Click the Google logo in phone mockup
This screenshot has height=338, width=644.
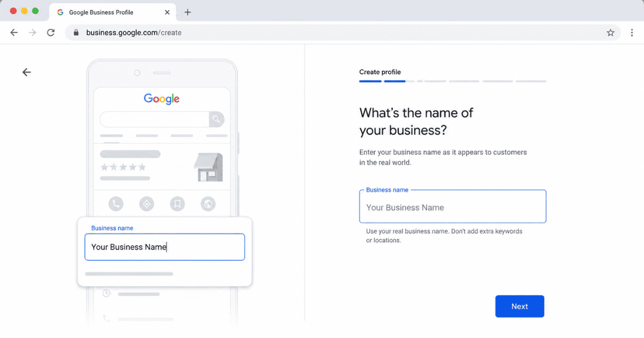[x=162, y=99]
